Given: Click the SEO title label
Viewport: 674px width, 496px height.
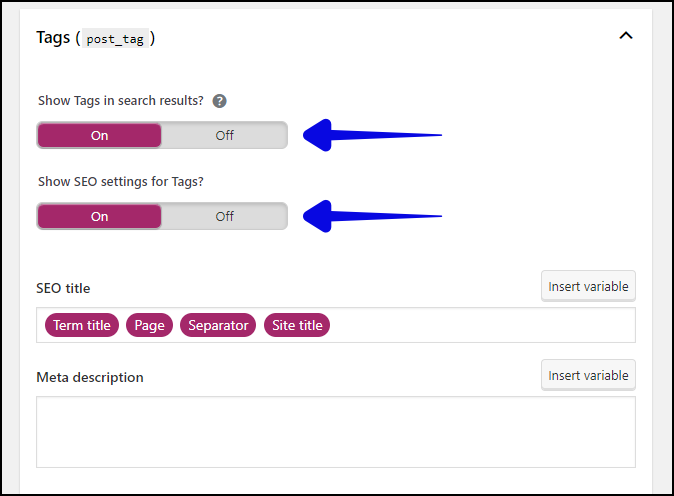Looking at the screenshot, I should (63, 288).
